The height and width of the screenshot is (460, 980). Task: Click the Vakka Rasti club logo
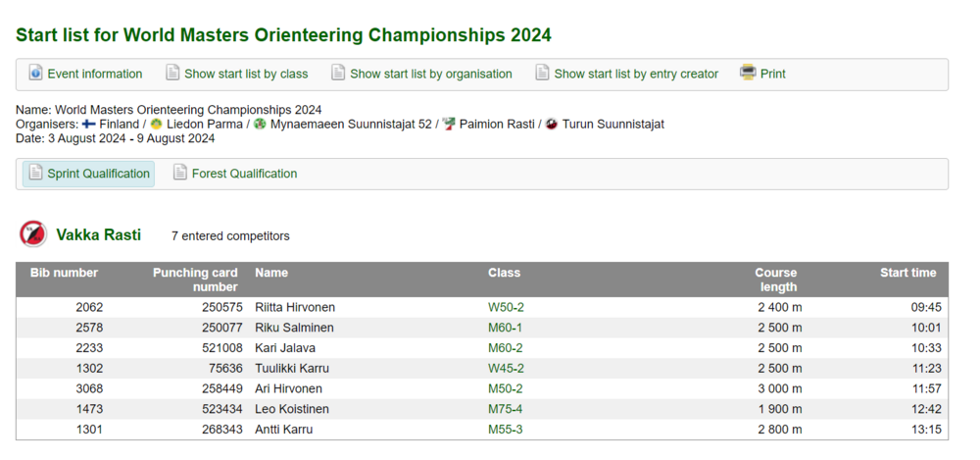pyautogui.click(x=33, y=234)
